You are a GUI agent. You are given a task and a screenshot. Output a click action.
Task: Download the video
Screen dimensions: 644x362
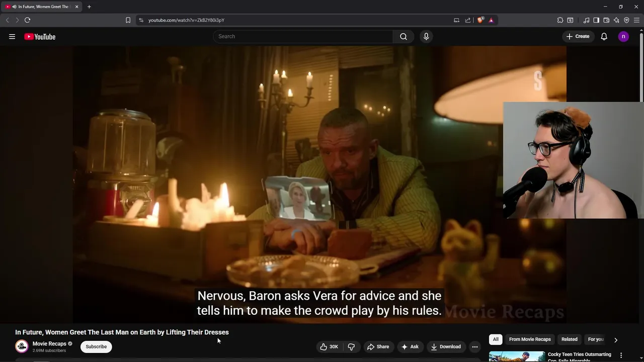click(x=446, y=346)
